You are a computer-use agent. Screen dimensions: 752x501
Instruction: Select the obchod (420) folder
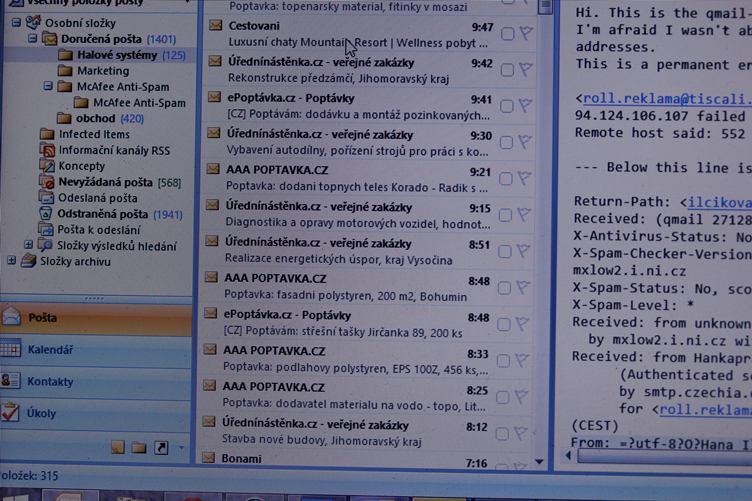[x=109, y=118]
